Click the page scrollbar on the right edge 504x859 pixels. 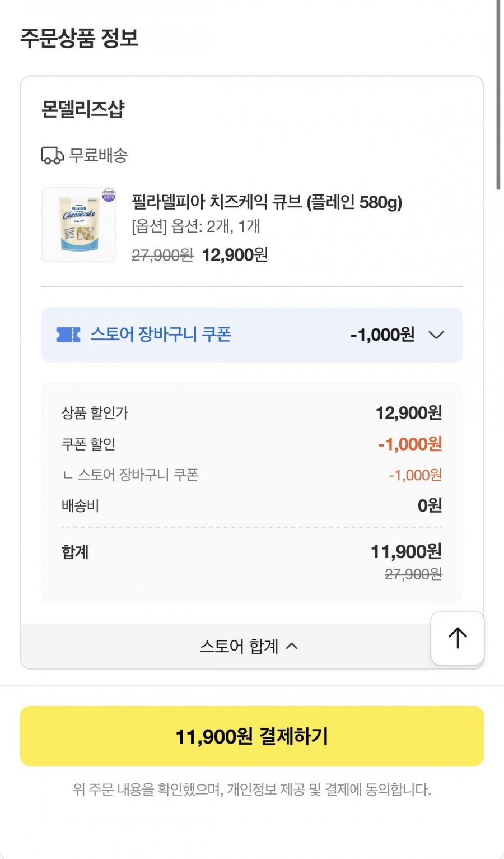[498, 95]
